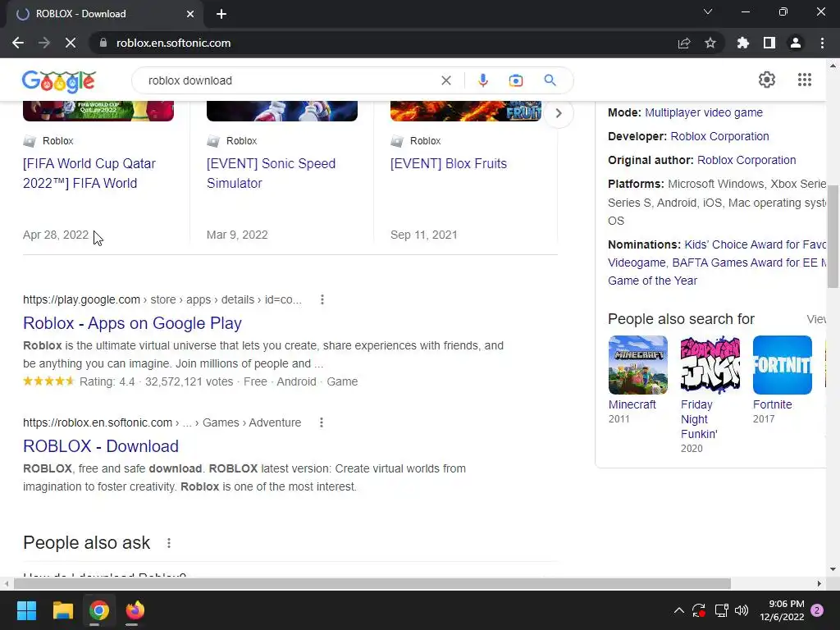Screen dimensions: 840x630
Task: Click Minecraft text link
Action: point(632,404)
